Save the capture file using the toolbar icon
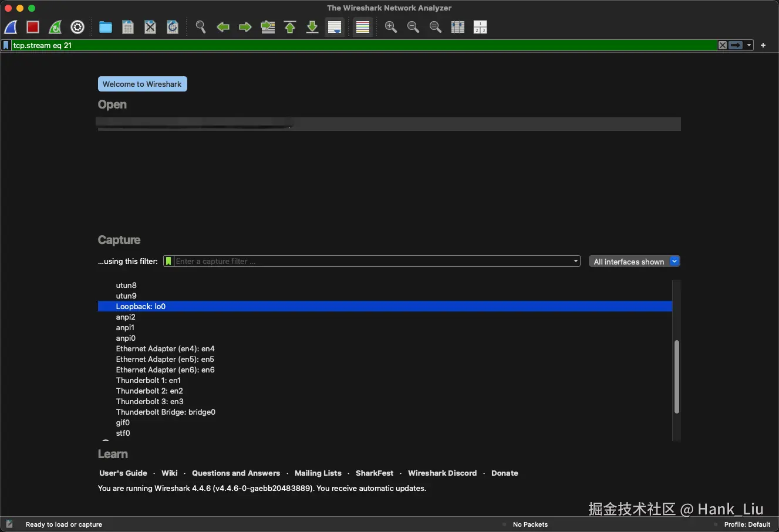This screenshot has height=532, width=779. (x=128, y=27)
